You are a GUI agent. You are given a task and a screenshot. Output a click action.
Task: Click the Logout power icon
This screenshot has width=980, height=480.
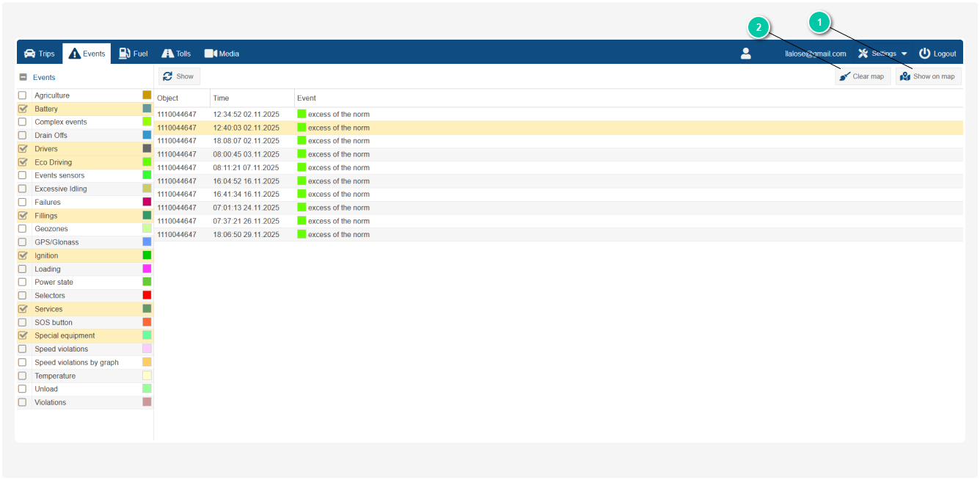[x=924, y=54]
